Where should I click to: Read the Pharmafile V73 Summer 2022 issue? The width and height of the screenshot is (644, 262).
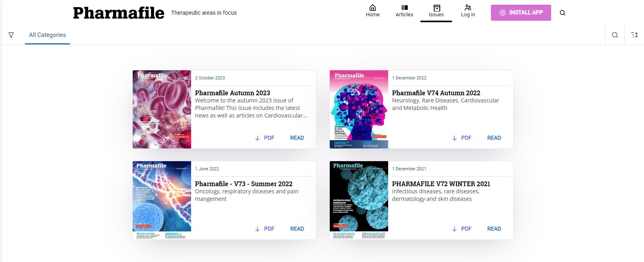297,229
